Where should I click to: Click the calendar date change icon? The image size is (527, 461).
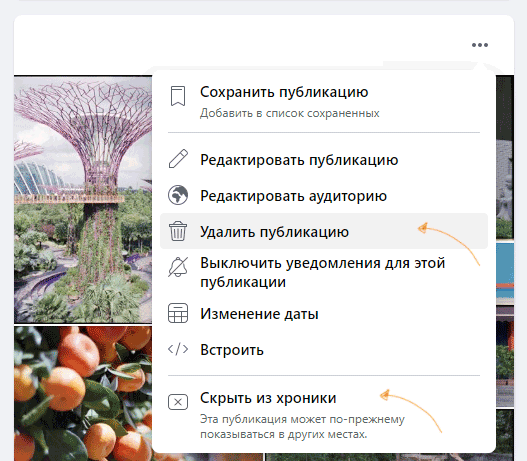(x=178, y=313)
